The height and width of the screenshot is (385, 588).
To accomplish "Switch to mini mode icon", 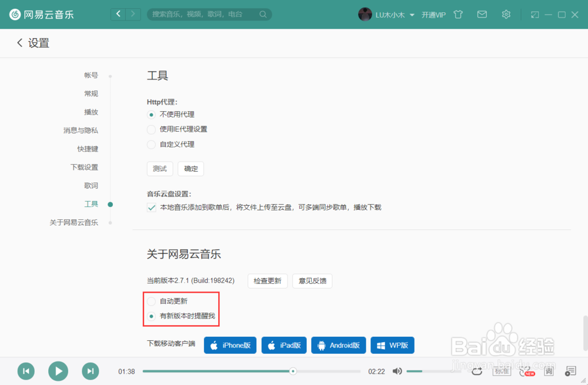I will 534,15.
